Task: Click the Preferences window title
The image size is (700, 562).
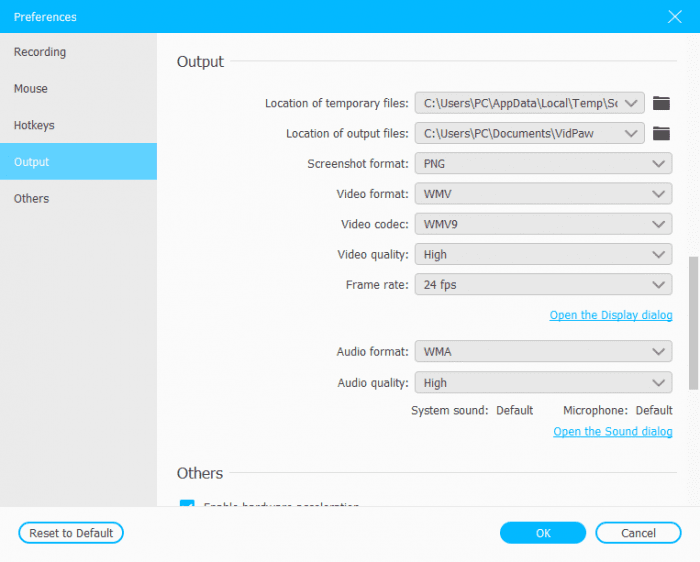Action: coord(45,17)
